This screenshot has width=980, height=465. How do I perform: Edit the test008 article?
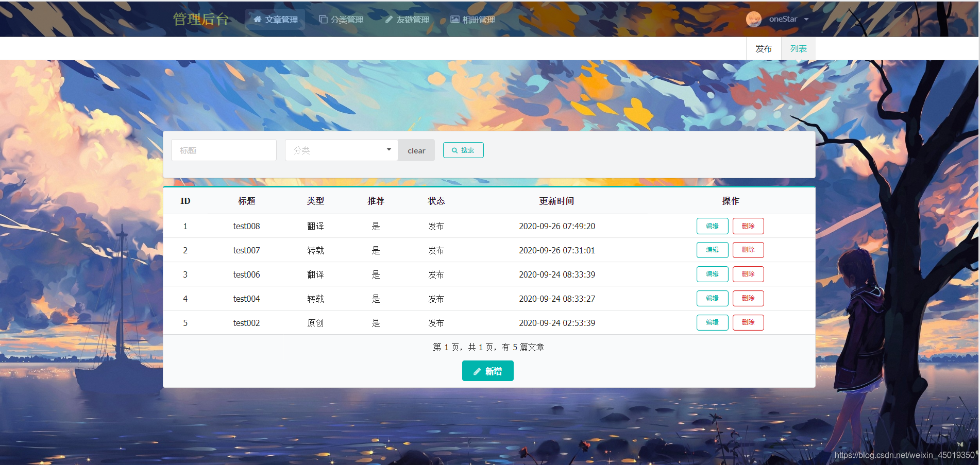pyautogui.click(x=712, y=226)
